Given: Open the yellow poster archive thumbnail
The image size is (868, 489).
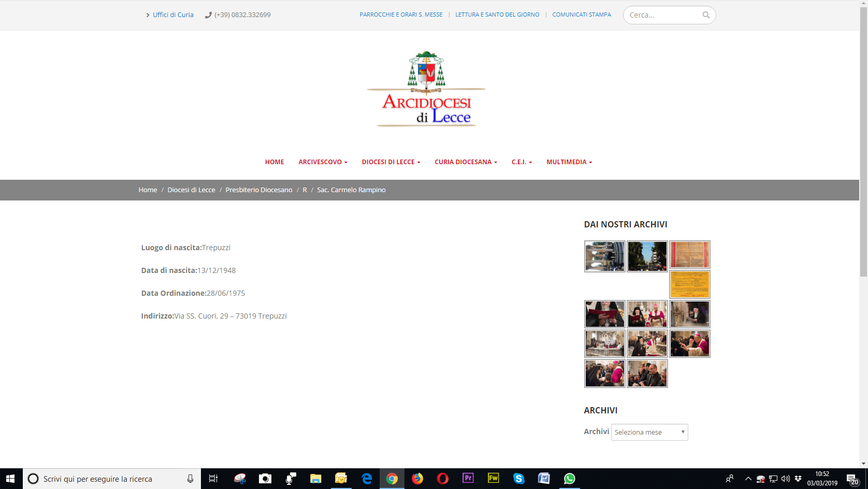Looking at the screenshot, I should tap(690, 284).
